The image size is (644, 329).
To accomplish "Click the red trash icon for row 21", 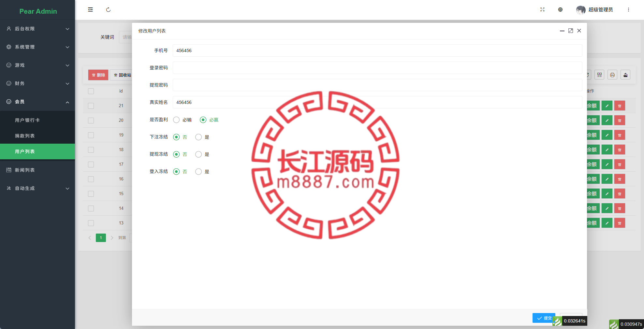I will click(x=620, y=106).
